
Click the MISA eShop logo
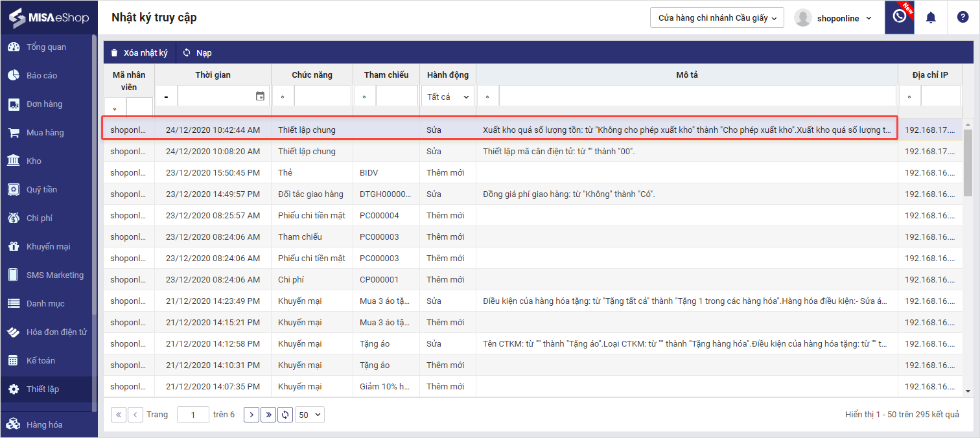tap(49, 17)
